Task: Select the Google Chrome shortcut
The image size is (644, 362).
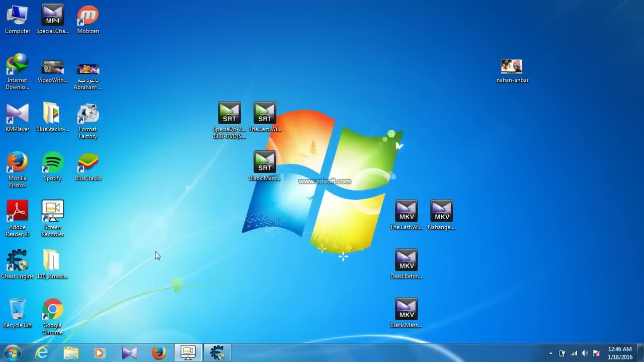Action: click(53, 317)
